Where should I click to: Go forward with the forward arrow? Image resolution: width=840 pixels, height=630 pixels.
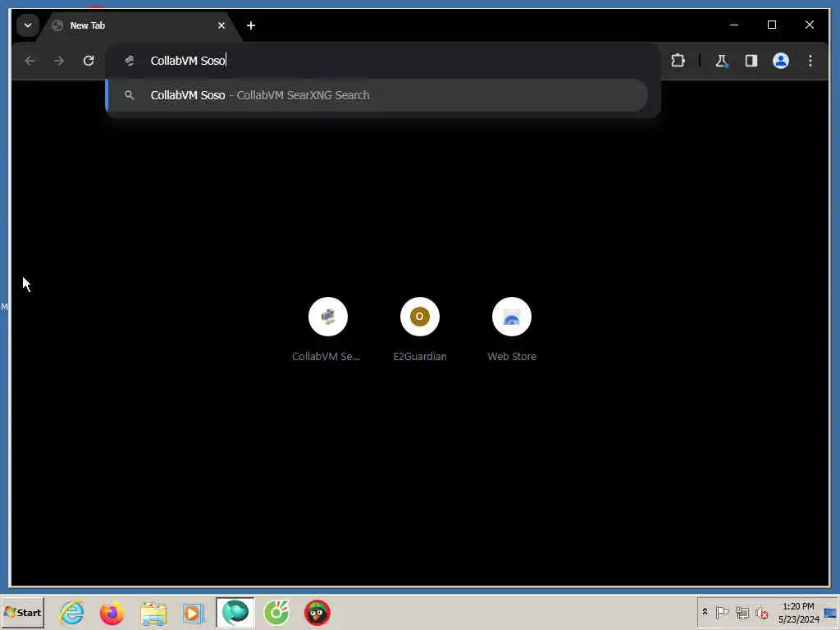click(59, 61)
